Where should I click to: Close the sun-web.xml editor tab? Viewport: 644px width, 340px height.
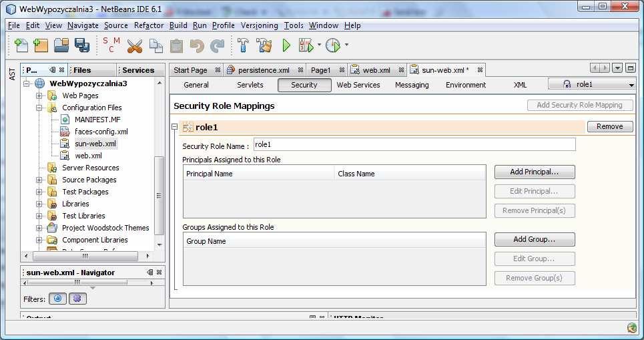coord(480,70)
